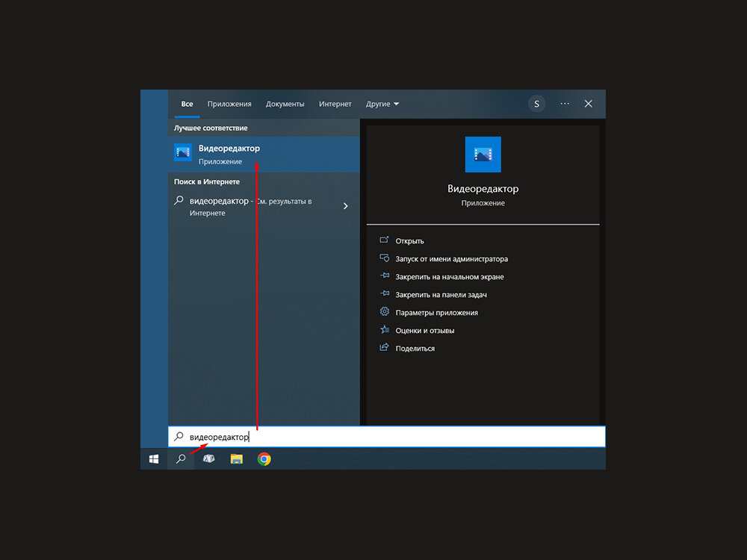Click Открыть action

click(x=409, y=241)
